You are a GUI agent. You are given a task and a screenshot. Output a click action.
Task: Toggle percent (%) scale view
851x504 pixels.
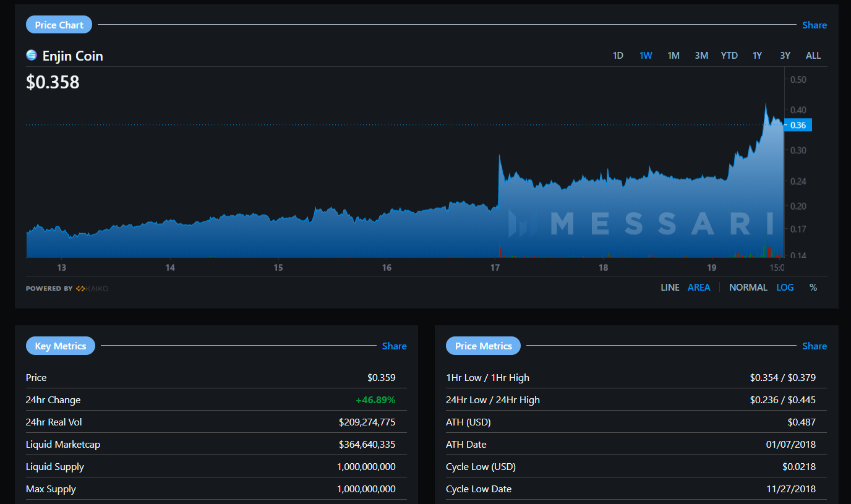click(813, 288)
